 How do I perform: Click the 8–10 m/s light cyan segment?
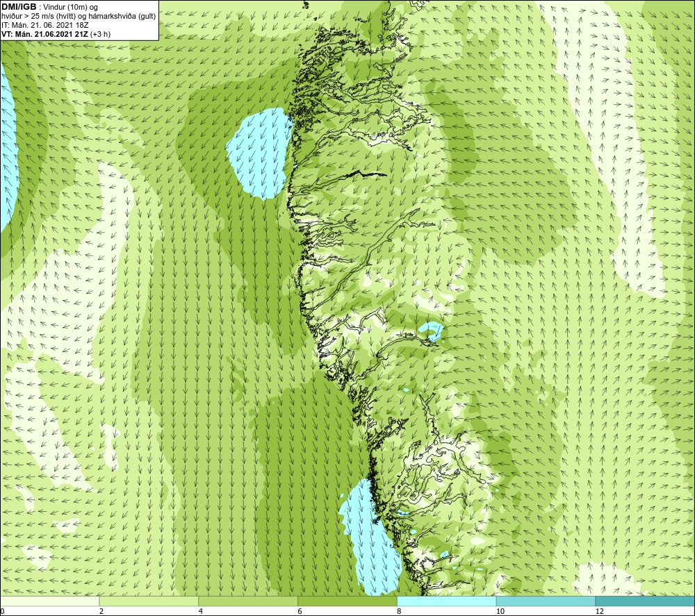click(447, 601)
